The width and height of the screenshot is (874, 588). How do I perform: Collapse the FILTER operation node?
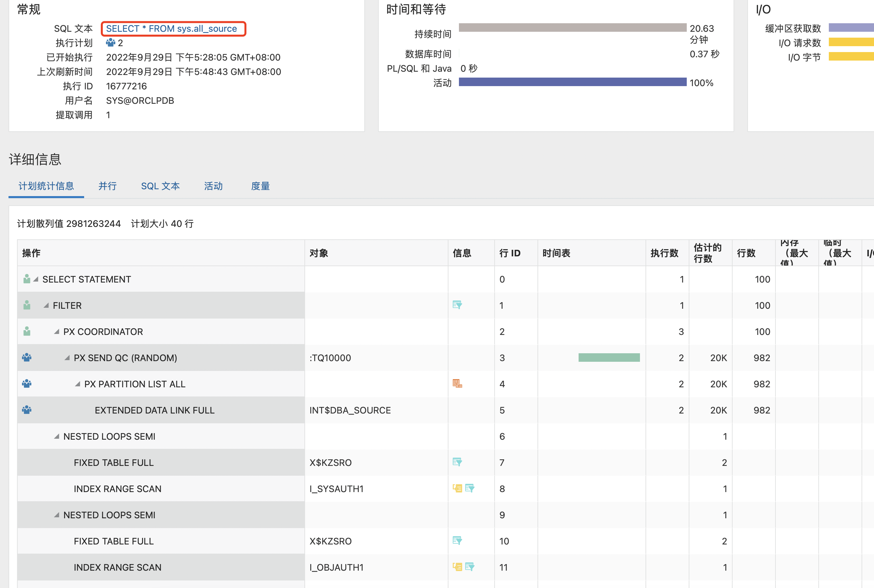pyautogui.click(x=46, y=306)
